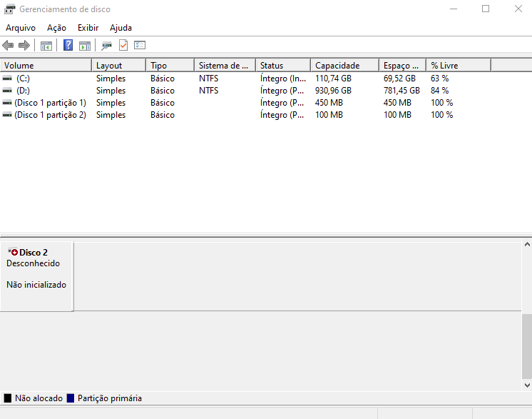Click the Back arrow toolbar icon
532x419 pixels.
coord(8,45)
